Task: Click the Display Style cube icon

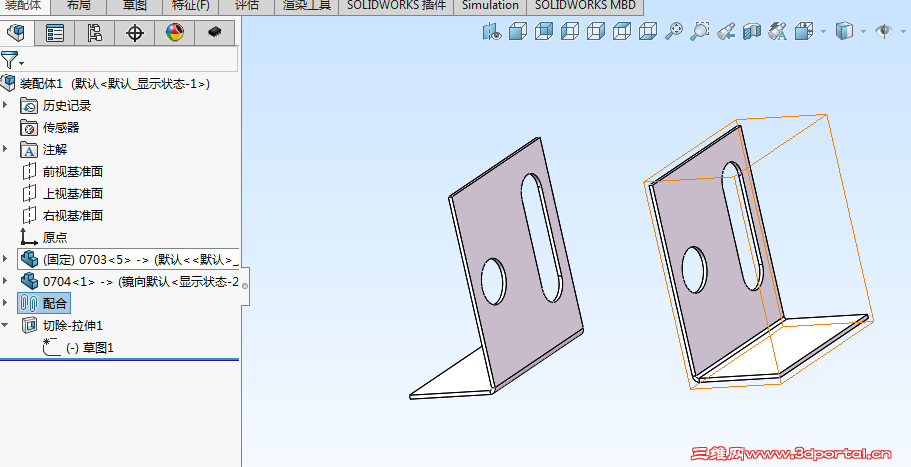Action: (x=844, y=31)
